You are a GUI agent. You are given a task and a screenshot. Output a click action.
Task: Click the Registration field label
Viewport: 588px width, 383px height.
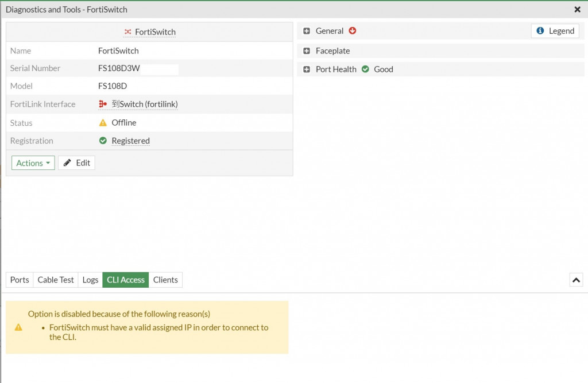coord(32,141)
